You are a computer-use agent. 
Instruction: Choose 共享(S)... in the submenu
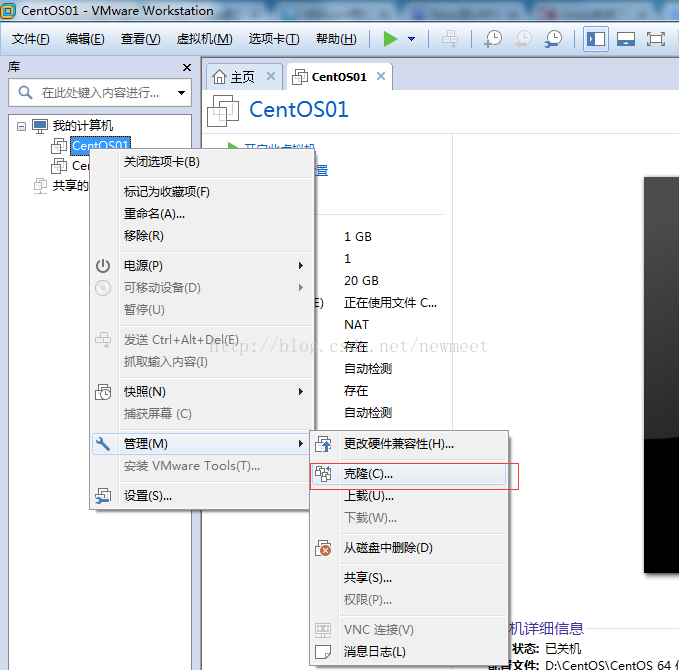[x=409, y=578]
